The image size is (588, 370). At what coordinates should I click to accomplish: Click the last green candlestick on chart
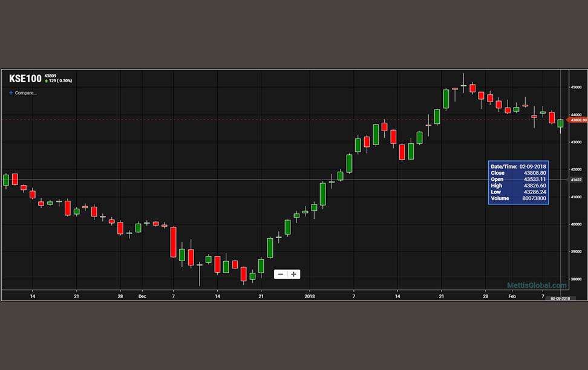coord(560,123)
